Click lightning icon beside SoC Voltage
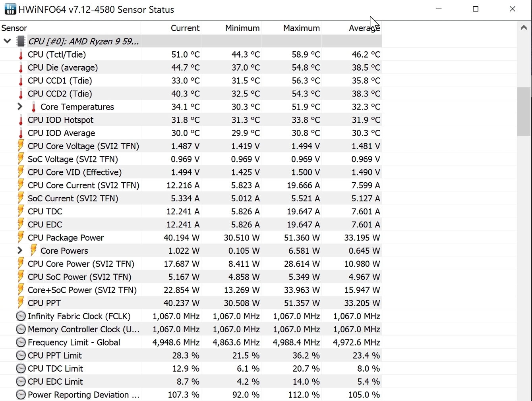The image size is (532, 401). 21,159
